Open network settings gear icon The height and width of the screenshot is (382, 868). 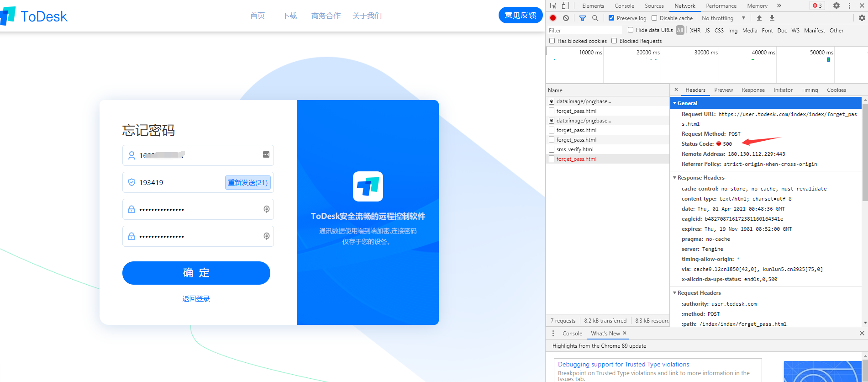pos(862,18)
